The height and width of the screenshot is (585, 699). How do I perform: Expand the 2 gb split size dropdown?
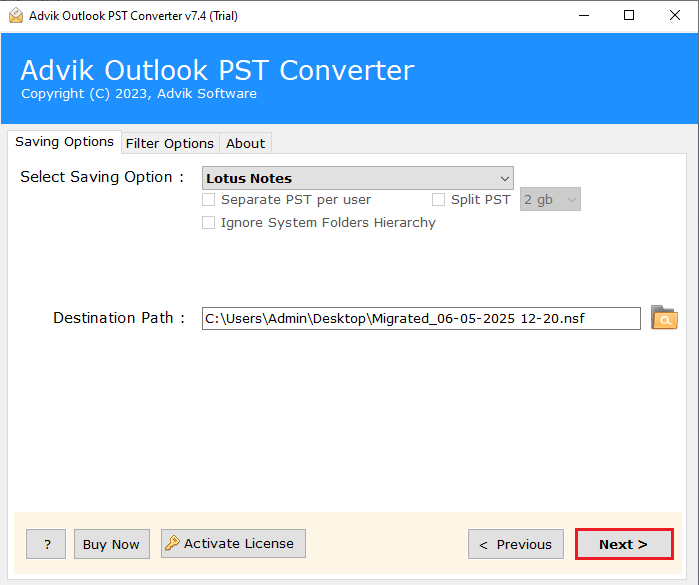[550, 199]
